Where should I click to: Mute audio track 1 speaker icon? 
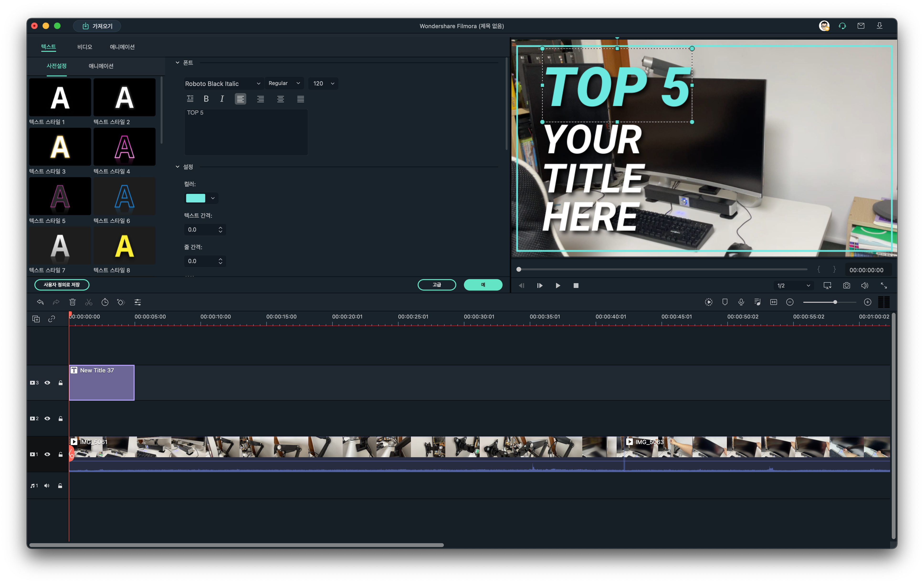(47, 486)
